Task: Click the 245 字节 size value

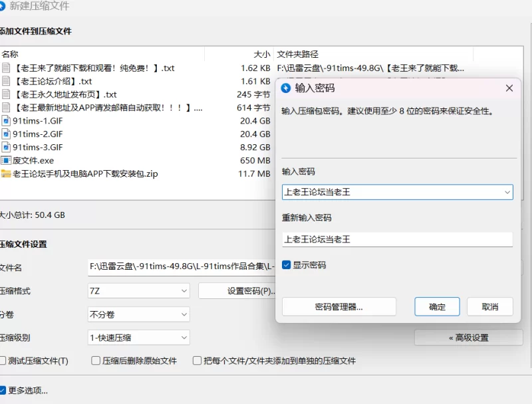Action: click(253, 94)
